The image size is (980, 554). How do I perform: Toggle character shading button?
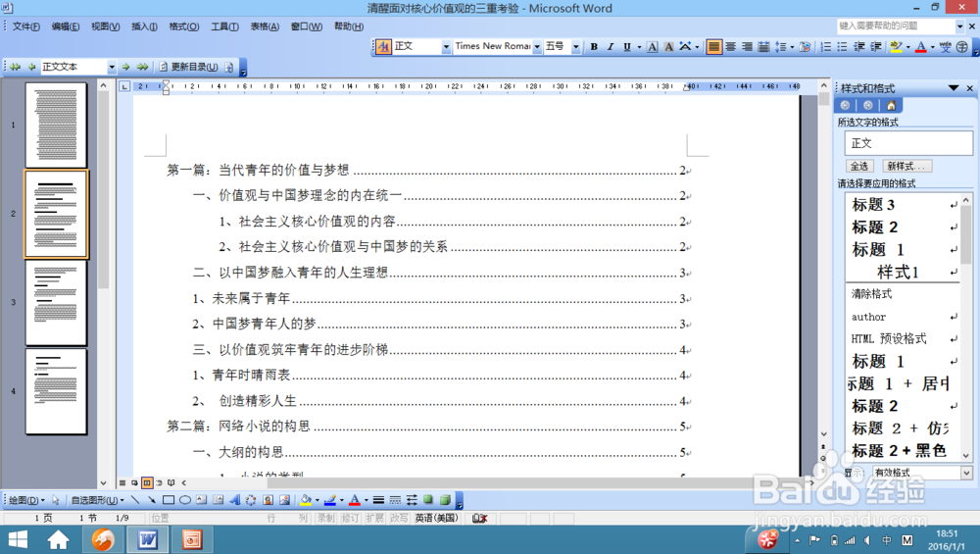click(668, 47)
